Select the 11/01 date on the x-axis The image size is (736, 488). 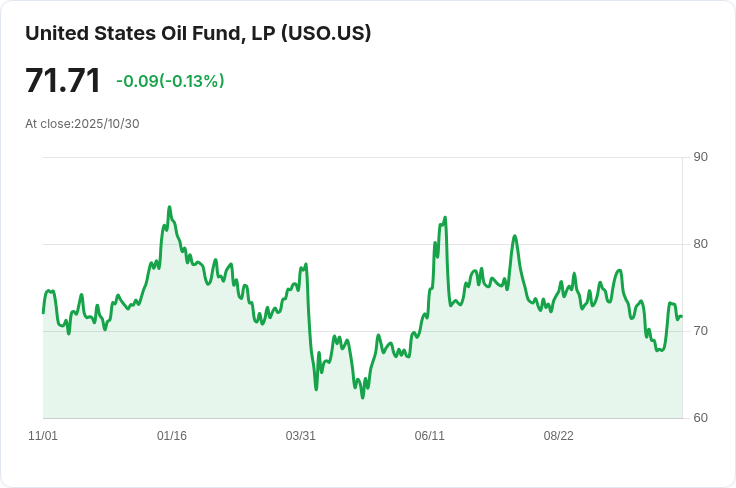point(43,436)
